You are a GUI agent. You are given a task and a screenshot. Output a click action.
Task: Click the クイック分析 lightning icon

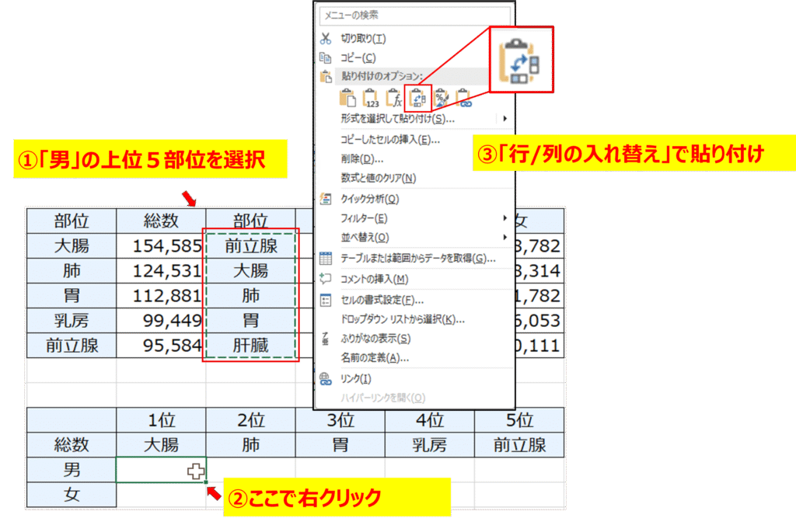pos(326,200)
